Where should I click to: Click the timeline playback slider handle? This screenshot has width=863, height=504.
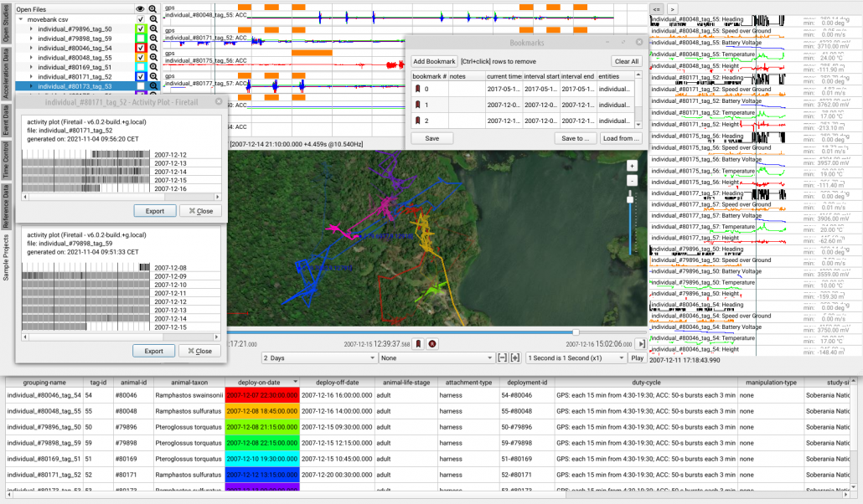(576, 332)
